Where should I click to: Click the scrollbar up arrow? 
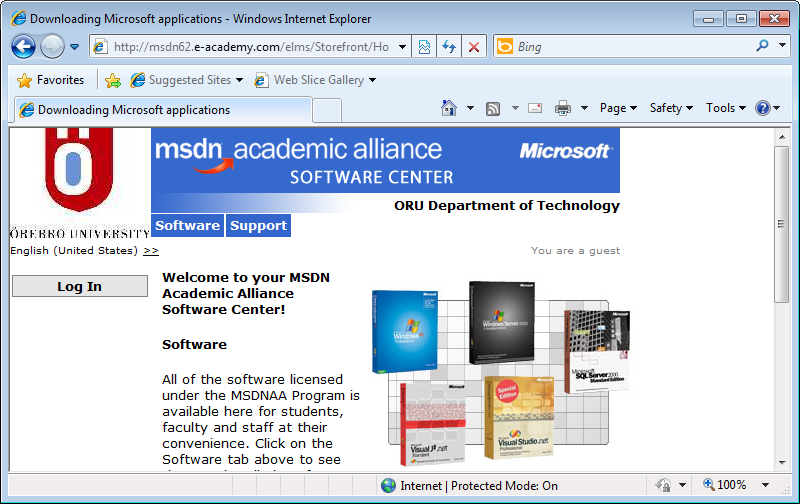pyautogui.click(x=782, y=137)
